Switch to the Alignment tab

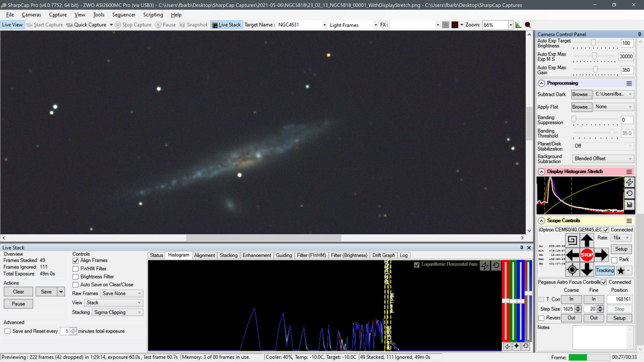click(204, 255)
